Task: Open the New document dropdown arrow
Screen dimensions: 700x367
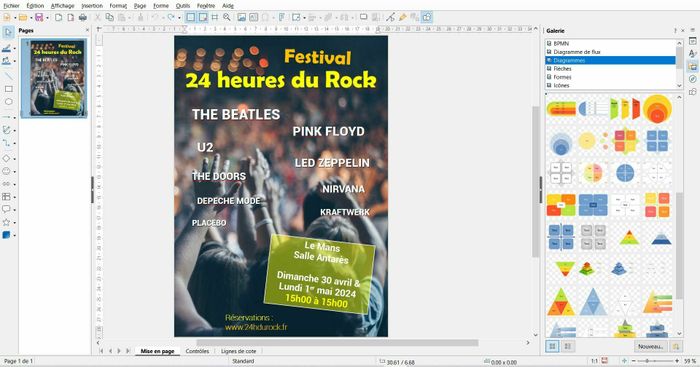Action: pos(15,17)
